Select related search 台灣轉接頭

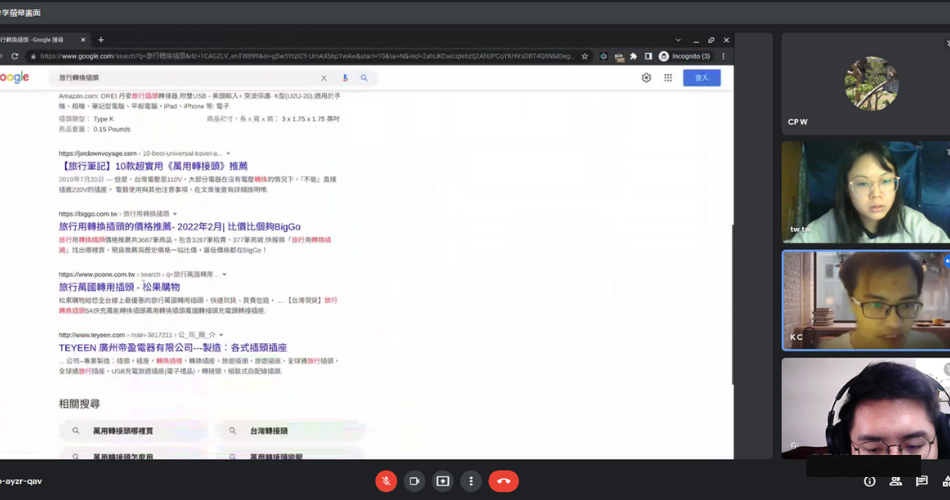pos(290,431)
